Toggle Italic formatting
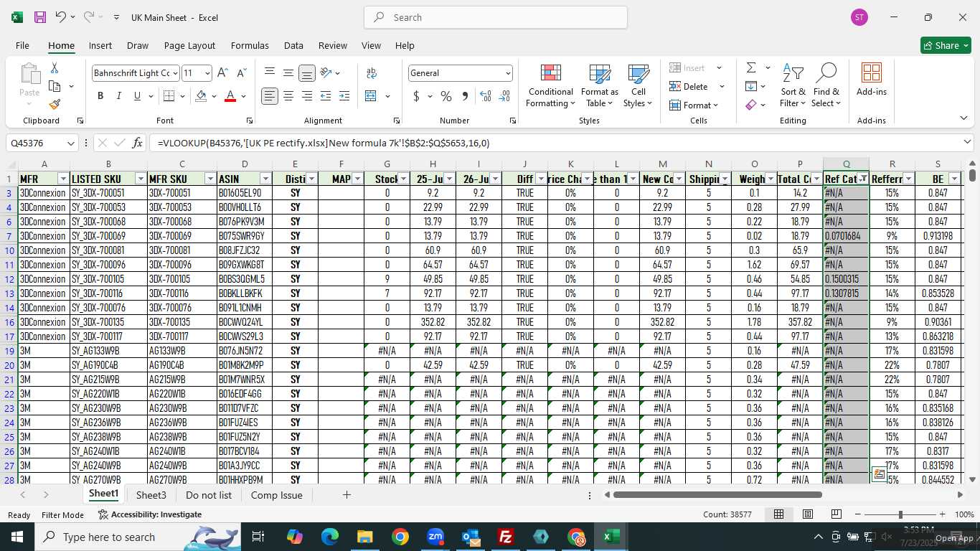The height and width of the screenshot is (551, 980). tap(119, 96)
